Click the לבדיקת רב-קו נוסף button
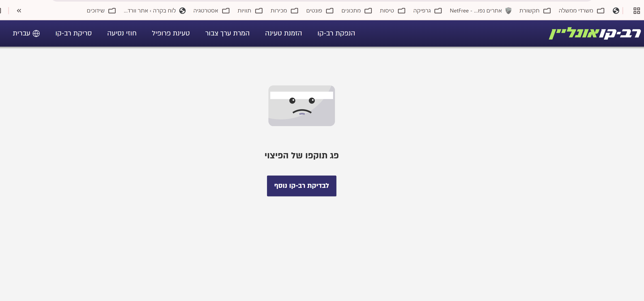644x301 pixels. coord(301,186)
